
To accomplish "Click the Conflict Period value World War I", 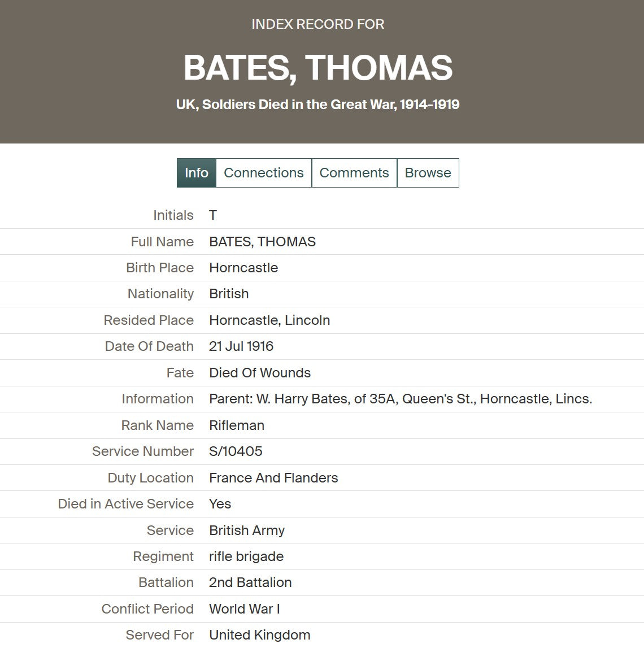I will (x=245, y=609).
